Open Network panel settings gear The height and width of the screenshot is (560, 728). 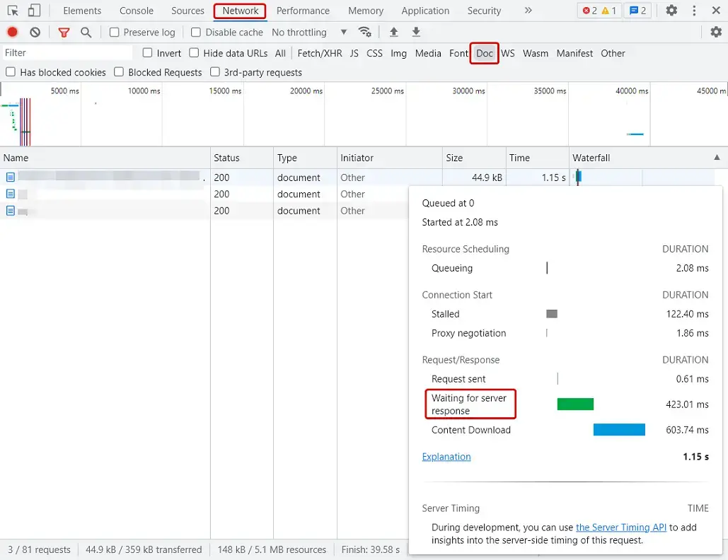[x=716, y=32]
